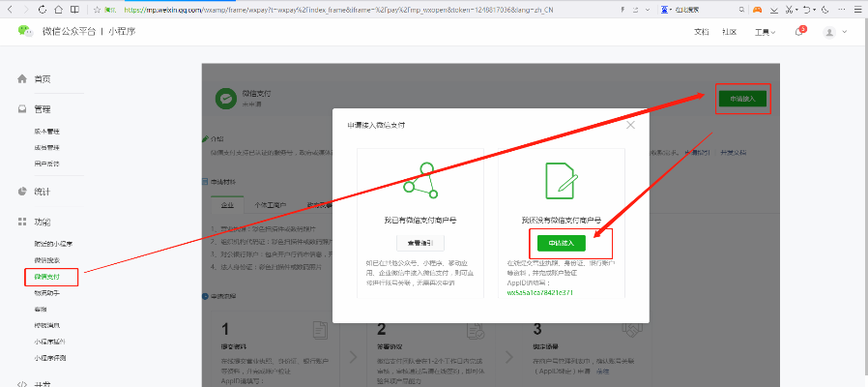
Task: Click the step 2 signed-agreement icon
Action: (477, 330)
